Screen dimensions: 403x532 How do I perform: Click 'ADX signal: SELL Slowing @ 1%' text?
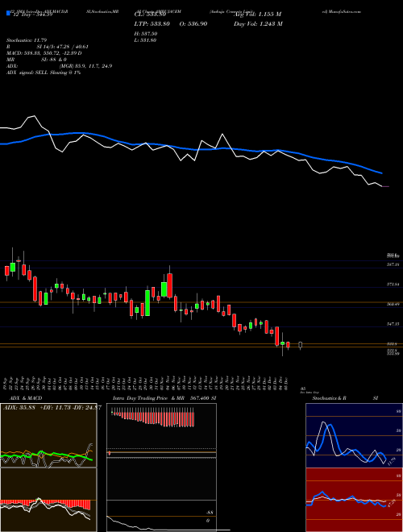point(44,73)
